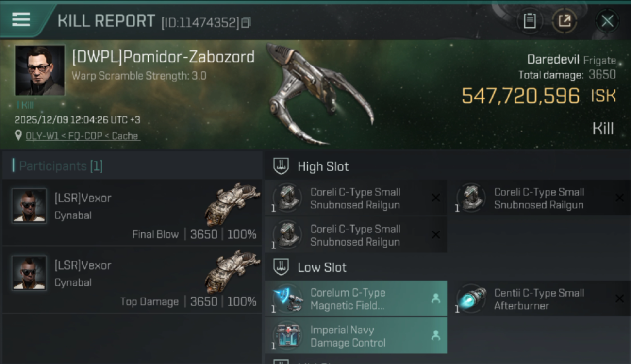Select Corelum C-Type Magnetic Field module icon

288,298
